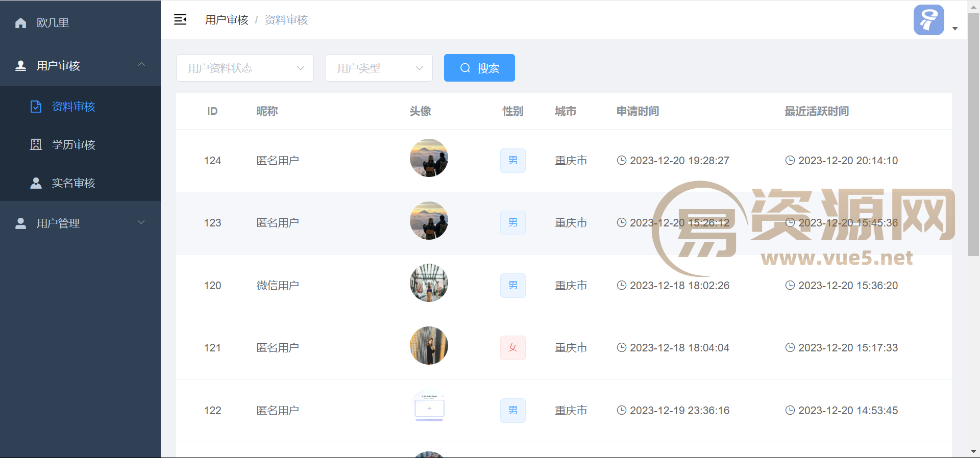Click the 重庆市 city cell for ID 121
The width and height of the screenshot is (980, 458).
tap(571, 348)
